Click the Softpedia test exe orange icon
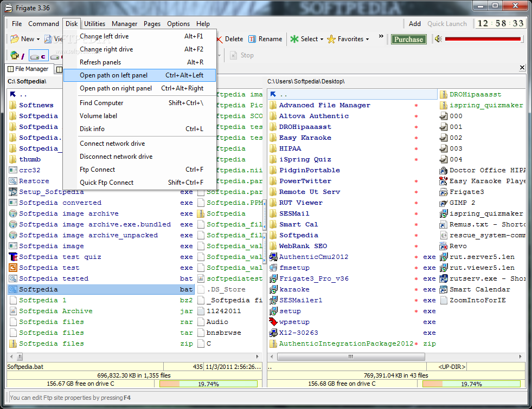The height and width of the screenshot is (409, 532). tap(13, 268)
